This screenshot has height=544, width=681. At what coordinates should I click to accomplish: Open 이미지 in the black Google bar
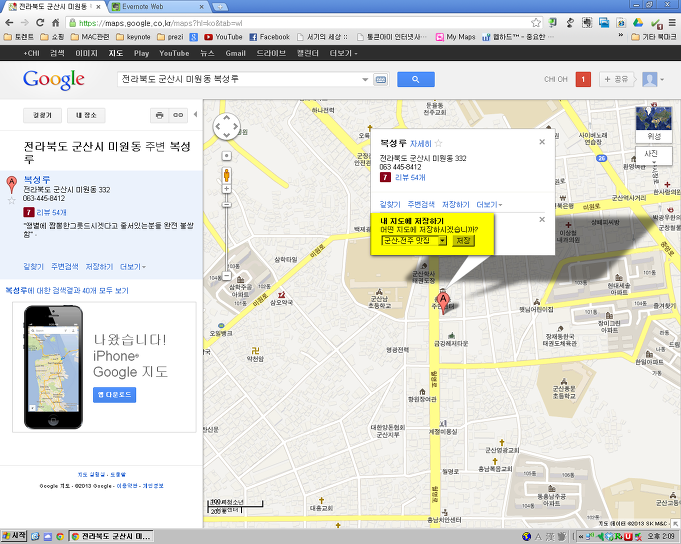click(86, 53)
